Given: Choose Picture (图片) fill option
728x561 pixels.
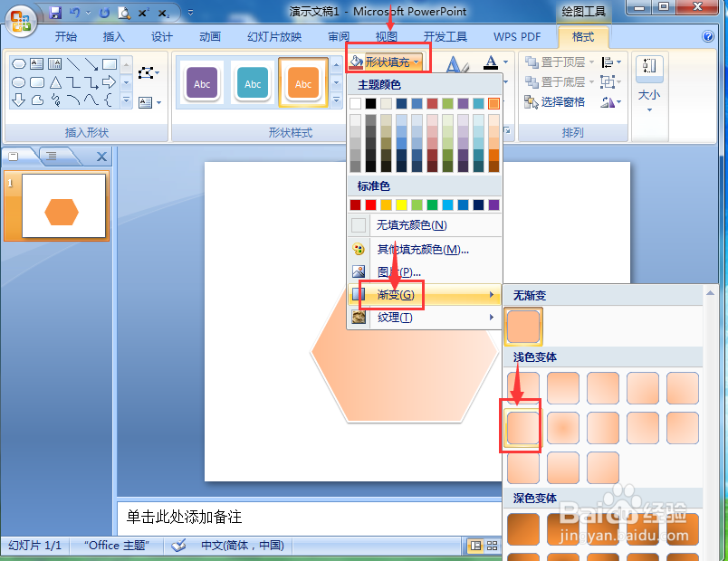Looking at the screenshot, I should 424,272.
